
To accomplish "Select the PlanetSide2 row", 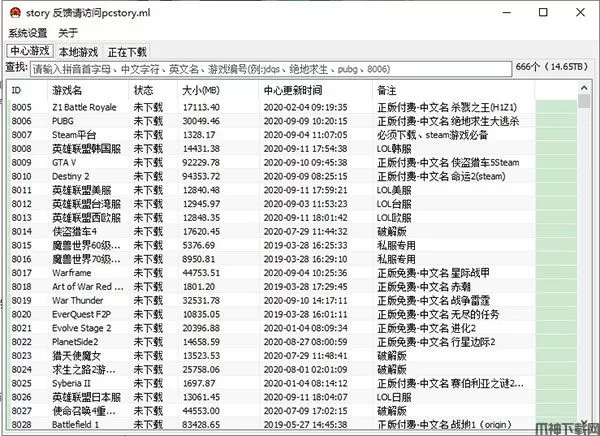I will point(292,342).
